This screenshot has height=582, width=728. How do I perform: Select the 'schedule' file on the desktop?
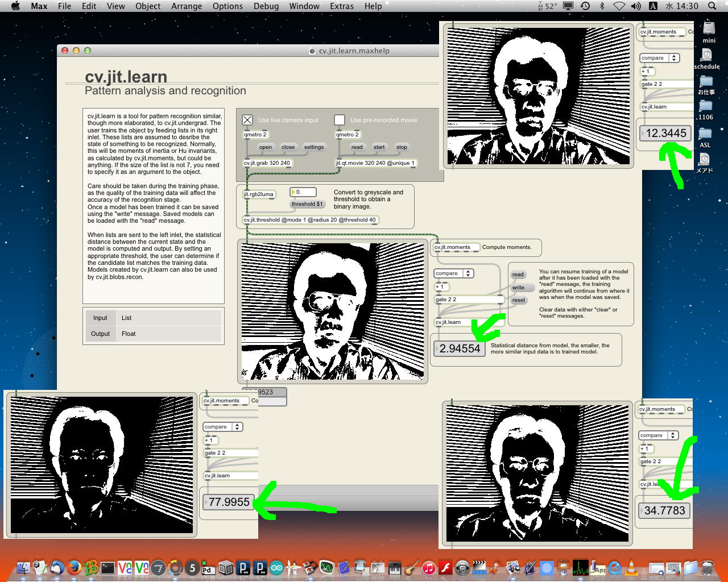(x=706, y=59)
